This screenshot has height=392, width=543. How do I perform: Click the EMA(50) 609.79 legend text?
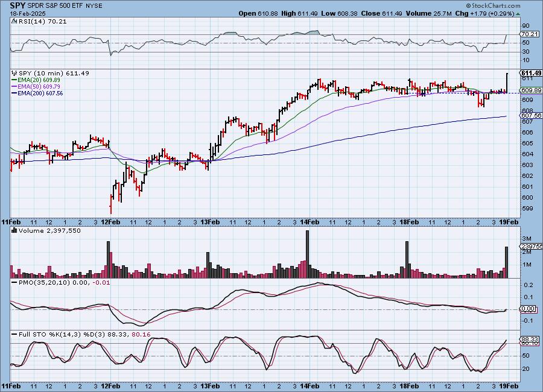pyautogui.click(x=39, y=87)
